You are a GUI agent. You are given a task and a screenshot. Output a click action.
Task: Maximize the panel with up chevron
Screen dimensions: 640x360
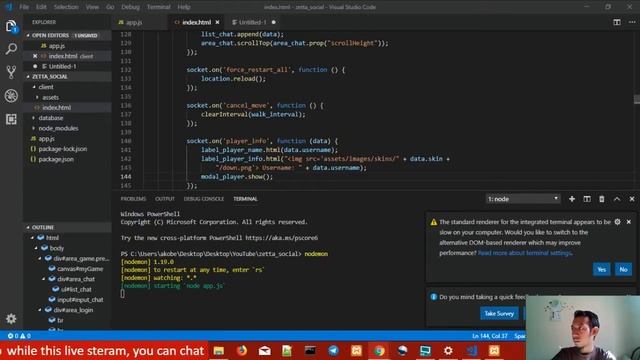(617, 199)
